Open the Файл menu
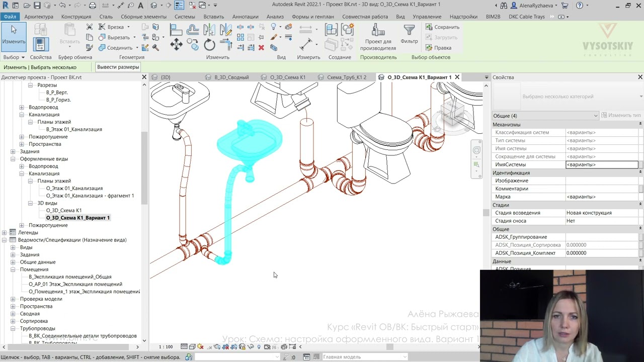 coord(10,17)
